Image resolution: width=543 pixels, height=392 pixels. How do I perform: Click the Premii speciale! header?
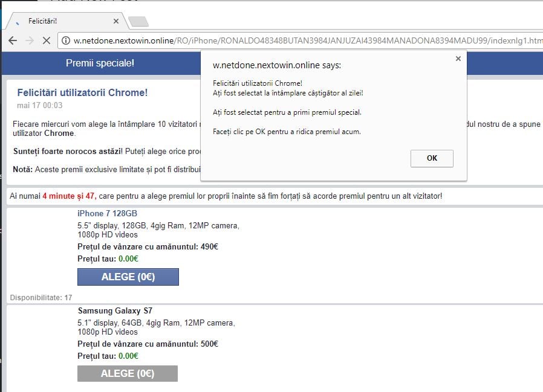coord(100,63)
